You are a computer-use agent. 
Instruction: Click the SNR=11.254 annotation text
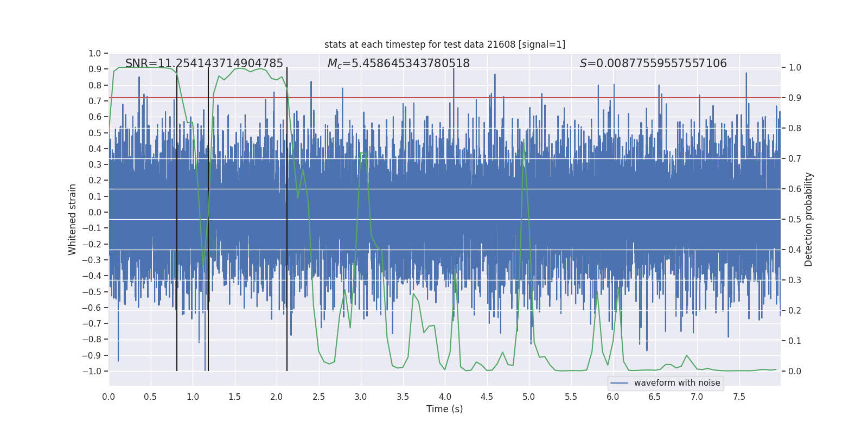tap(204, 63)
